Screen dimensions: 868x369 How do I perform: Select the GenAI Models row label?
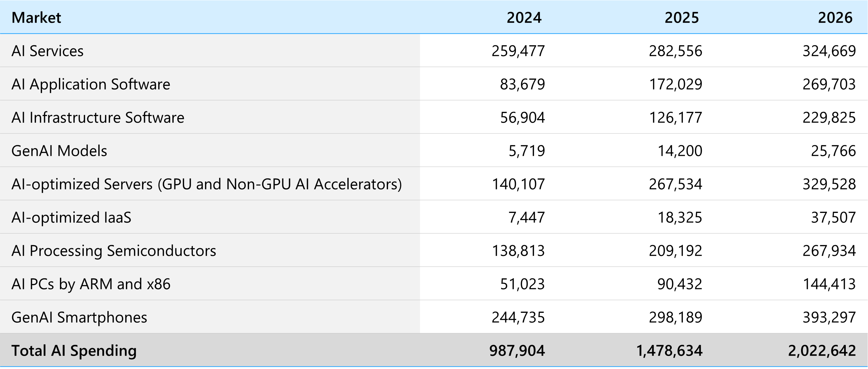pos(59,151)
